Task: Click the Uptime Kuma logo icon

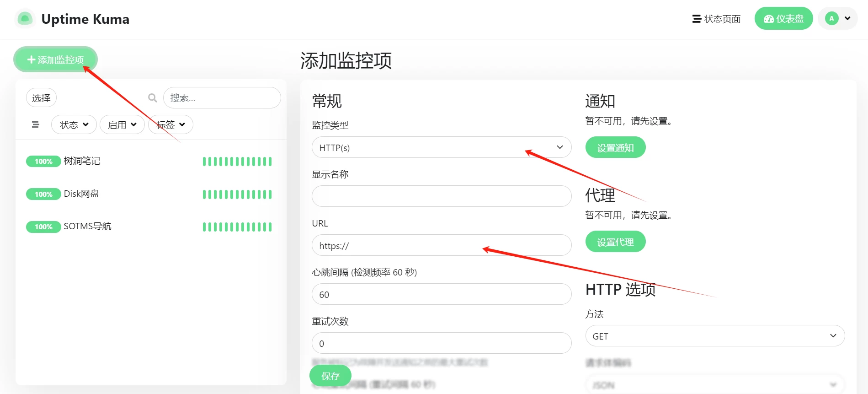Action: point(25,19)
